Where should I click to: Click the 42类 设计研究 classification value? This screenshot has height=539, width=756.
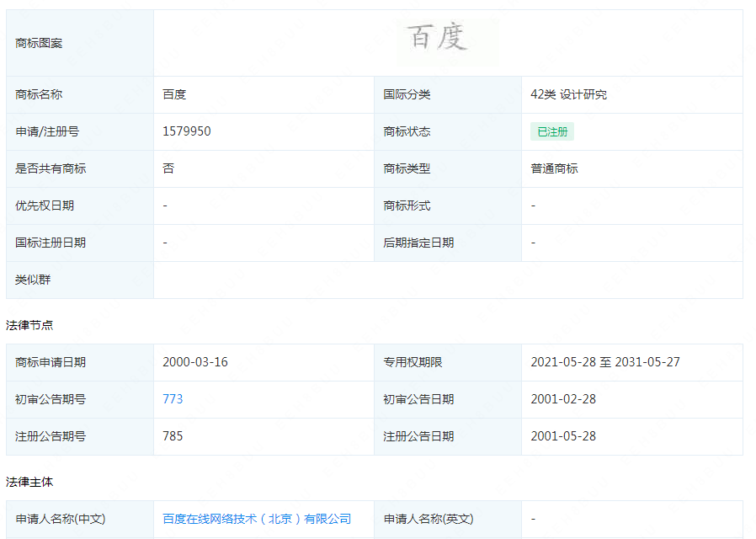click(x=569, y=94)
